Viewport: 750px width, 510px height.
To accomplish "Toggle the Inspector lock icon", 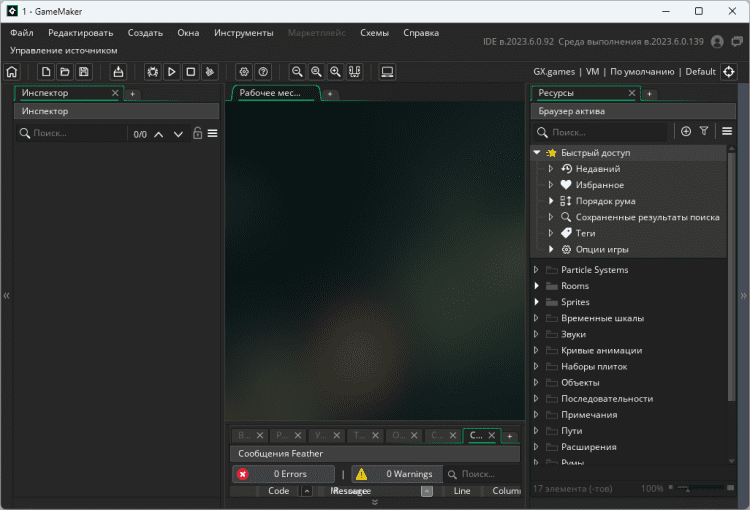I will 197,133.
